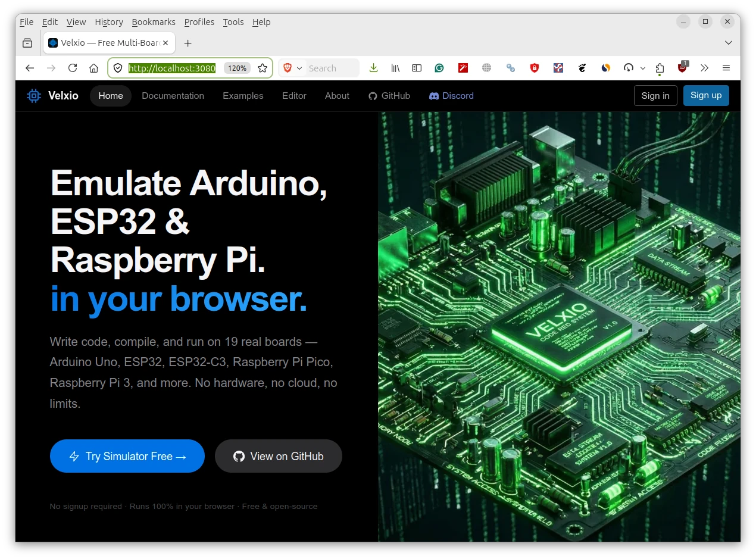This screenshot has width=756, height=559.
Task: Click the uBlock Origin shield icon
Action: coord(682,68)
